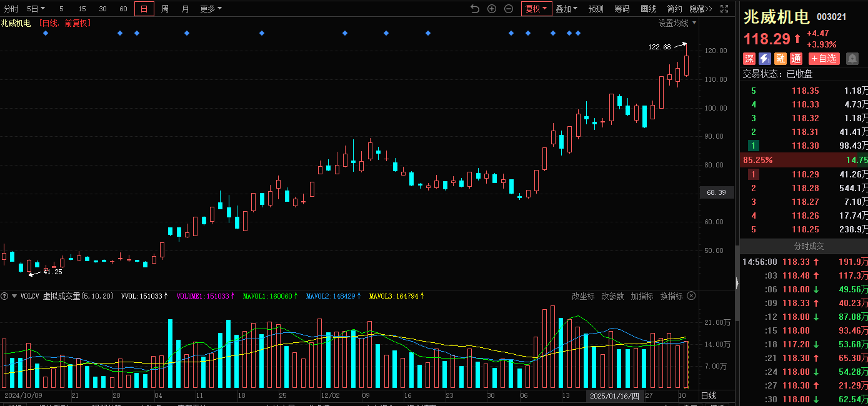This screenshot has width=868, height=406.
Task: Click 换指标 to switch indicator
Action: click(x=671, y=296)
